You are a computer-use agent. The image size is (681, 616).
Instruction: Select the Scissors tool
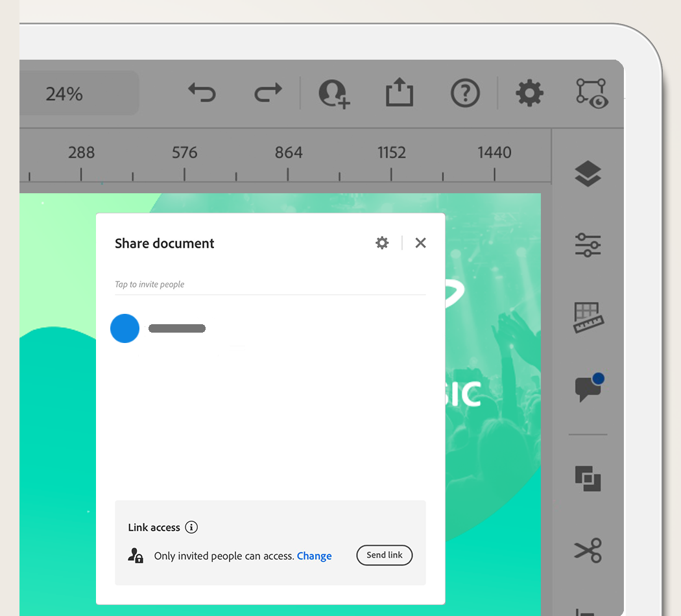[588, 551]
